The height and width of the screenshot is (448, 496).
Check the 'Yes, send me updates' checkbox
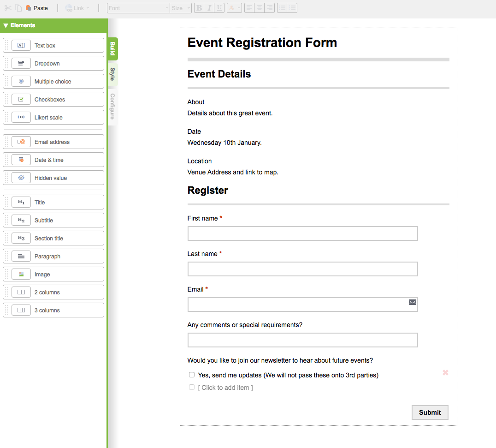pos(192,375)
